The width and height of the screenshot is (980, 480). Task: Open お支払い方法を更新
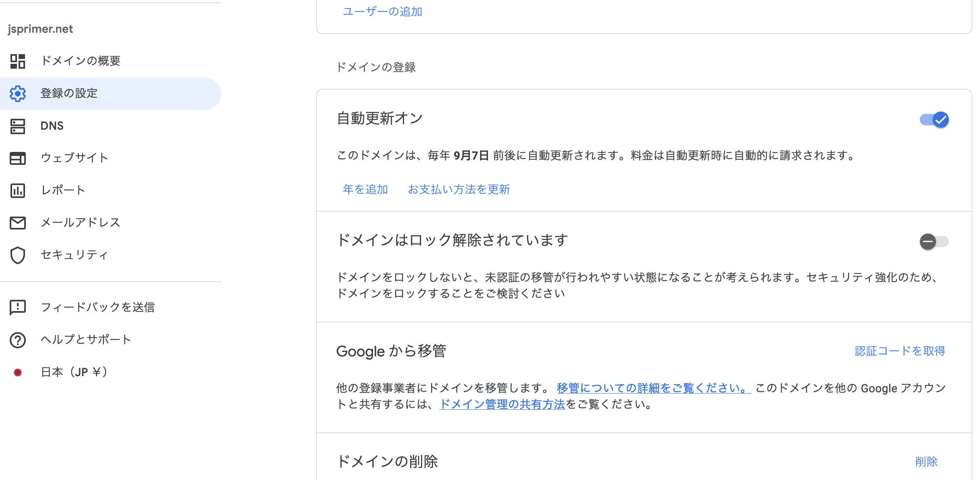[459, 189]
